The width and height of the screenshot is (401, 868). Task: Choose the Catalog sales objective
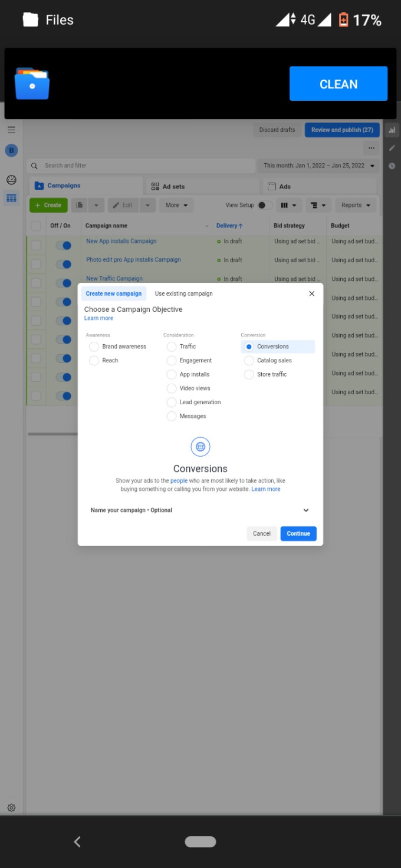(249, 361)
